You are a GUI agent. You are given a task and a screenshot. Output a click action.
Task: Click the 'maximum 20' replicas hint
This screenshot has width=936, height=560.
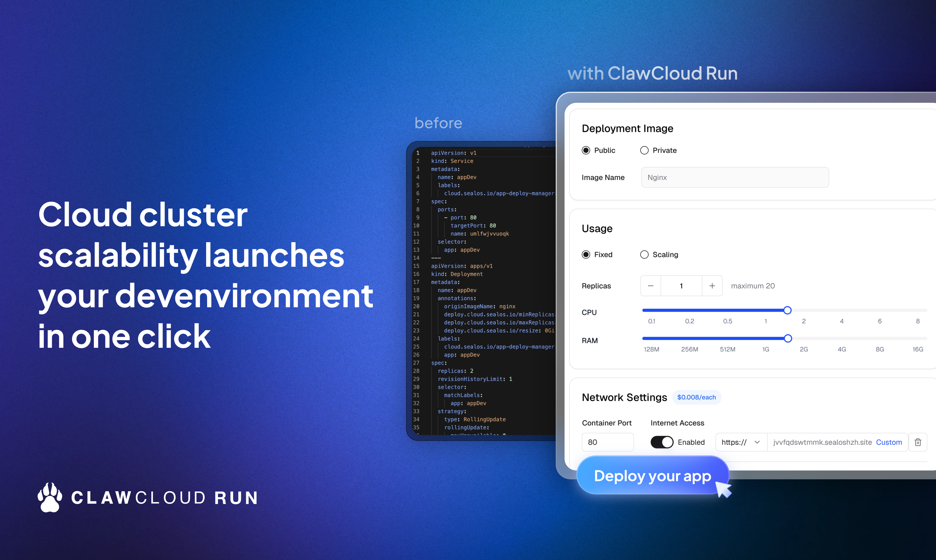[752, 286]
